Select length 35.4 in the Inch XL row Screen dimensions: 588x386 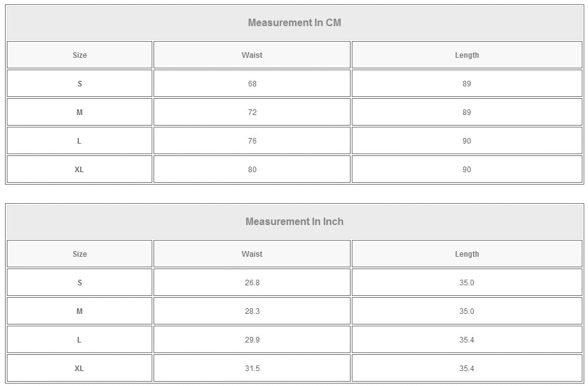coord(467,369)
